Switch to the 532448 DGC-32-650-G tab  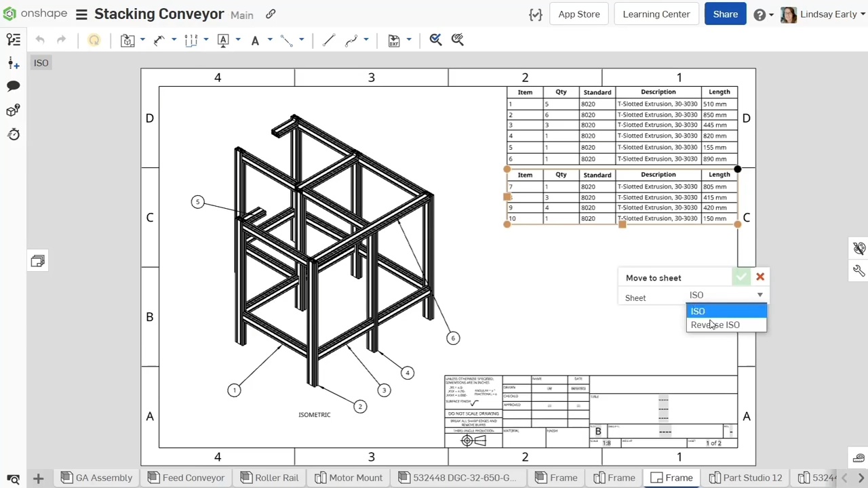(x=458, y=478)
